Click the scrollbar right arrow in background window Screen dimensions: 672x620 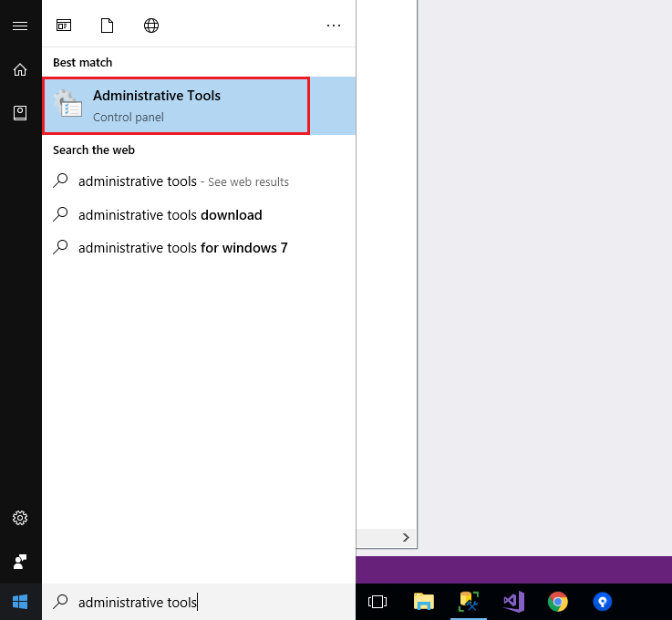pos(406,537)
